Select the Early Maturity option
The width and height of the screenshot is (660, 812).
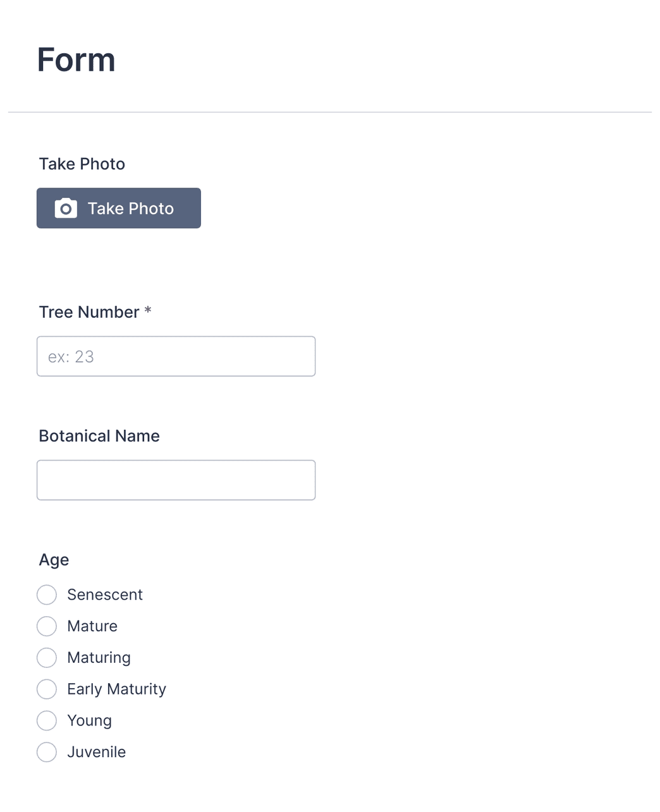click(x=47, y=689)
